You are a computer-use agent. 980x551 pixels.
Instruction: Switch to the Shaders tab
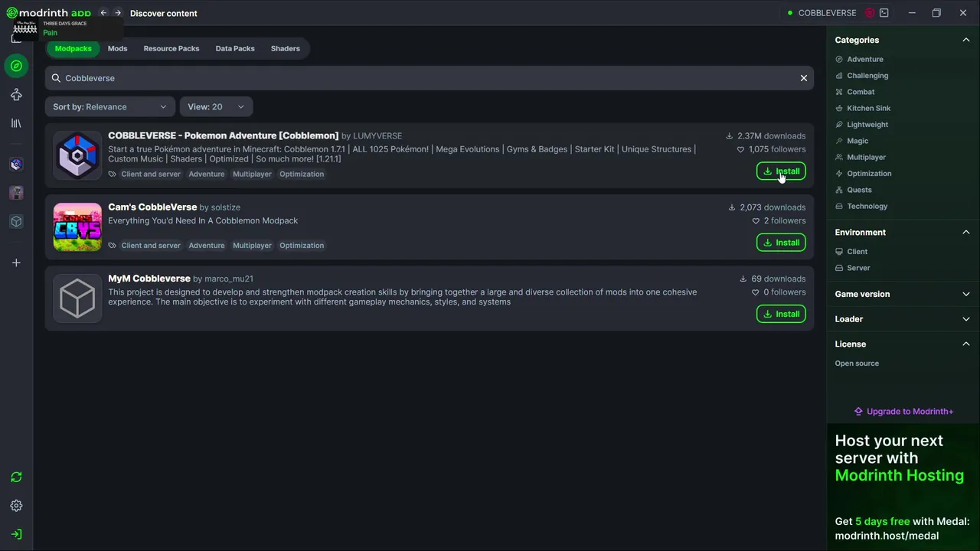[x=285, y=48]
